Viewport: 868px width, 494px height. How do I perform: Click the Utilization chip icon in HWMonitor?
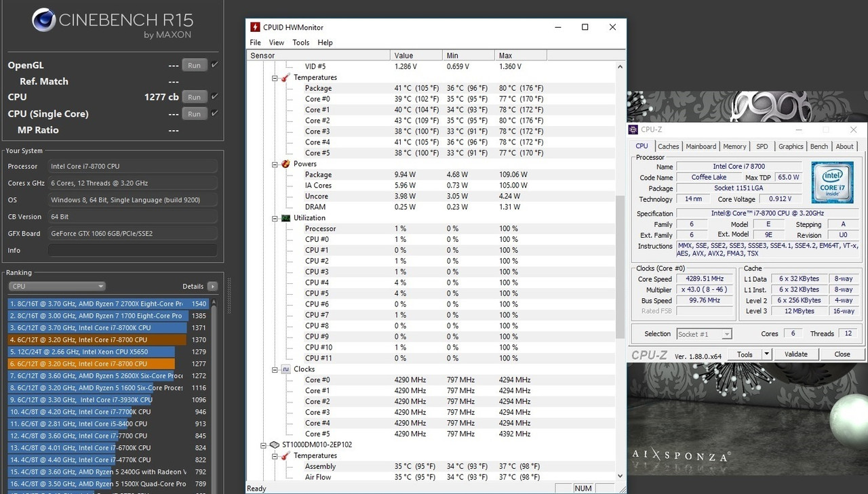[286, 218]
